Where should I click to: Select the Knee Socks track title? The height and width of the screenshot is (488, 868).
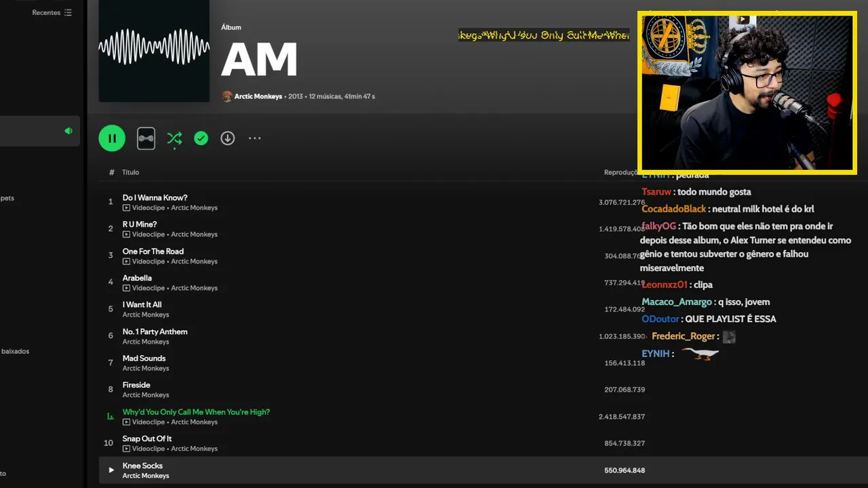tap(142, 466)
